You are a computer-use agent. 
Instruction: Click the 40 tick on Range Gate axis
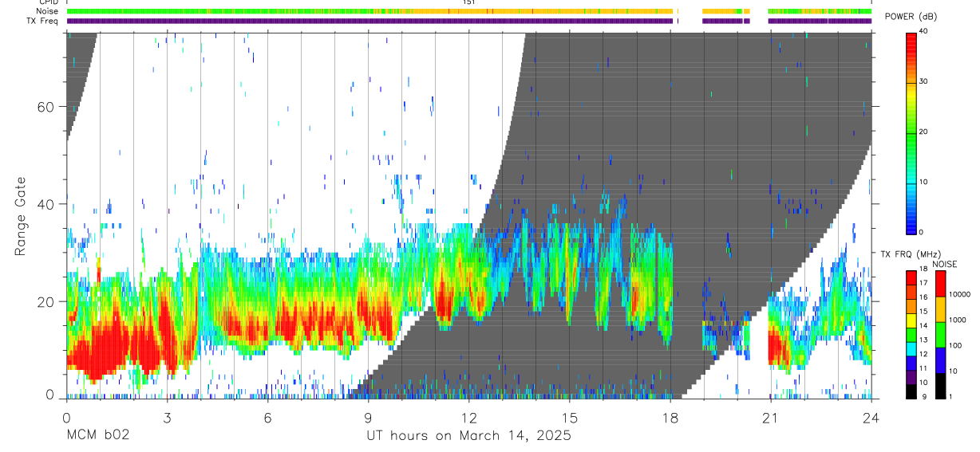45,204
